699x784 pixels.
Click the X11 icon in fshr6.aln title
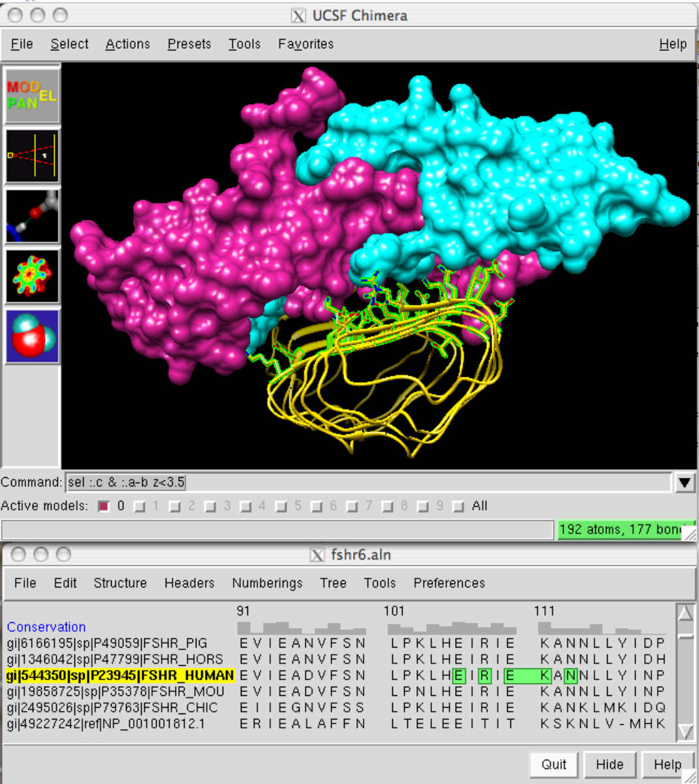[x=317, y=555]
